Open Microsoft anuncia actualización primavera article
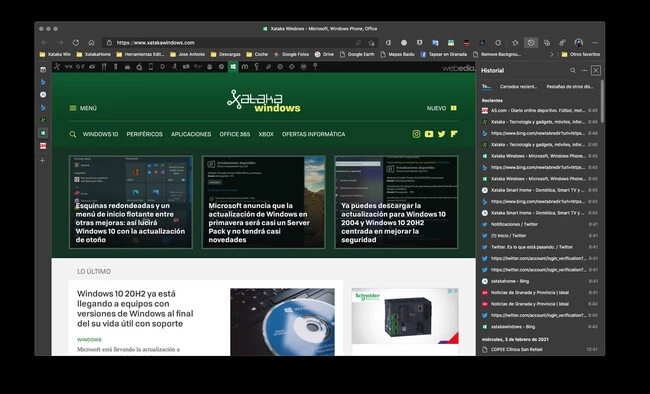The image size is (650, 394). pos(263,202)
